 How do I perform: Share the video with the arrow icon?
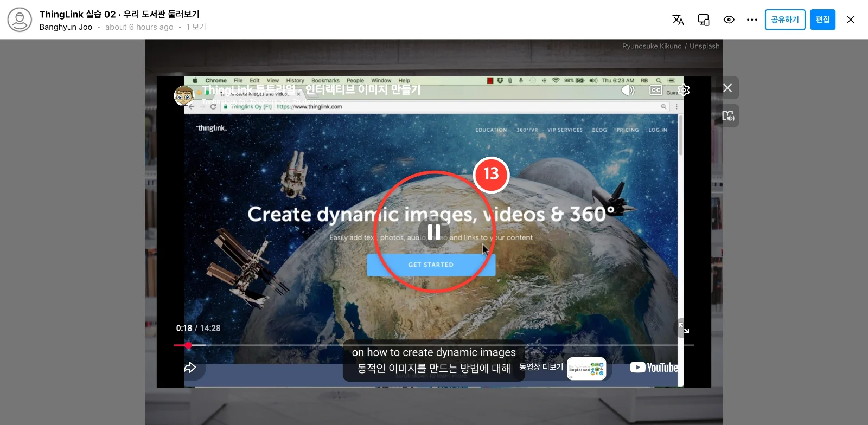click(x=190, y=368)
